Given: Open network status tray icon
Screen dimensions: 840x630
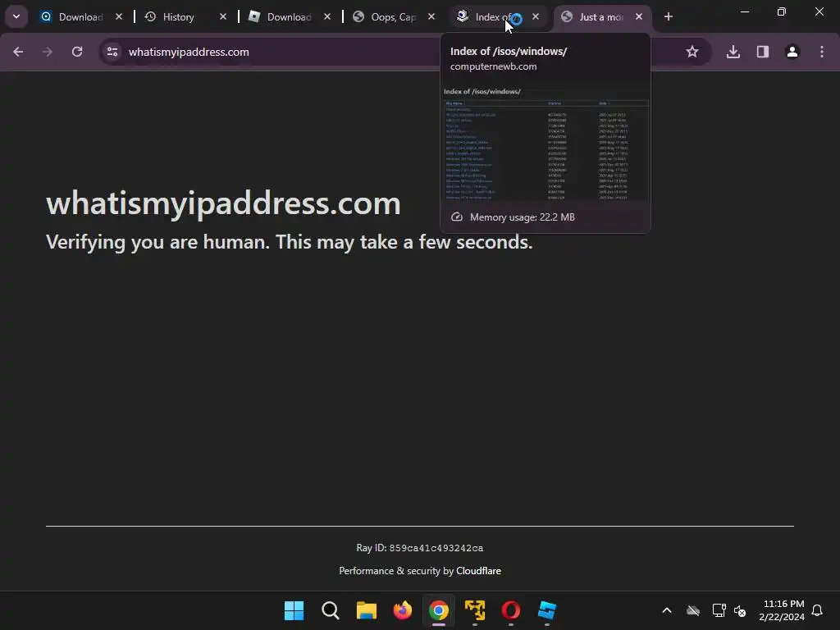Looking at the screenshot, I should [x=719, y=610].
